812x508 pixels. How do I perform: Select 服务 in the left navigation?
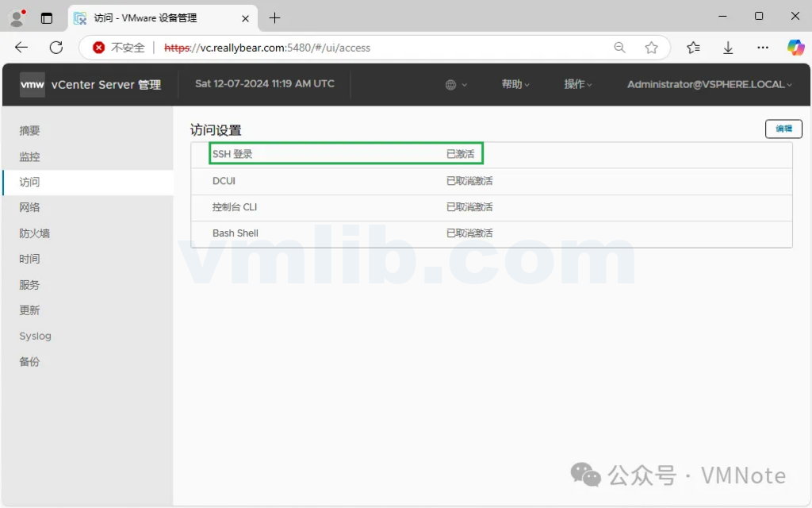[29, 285]
